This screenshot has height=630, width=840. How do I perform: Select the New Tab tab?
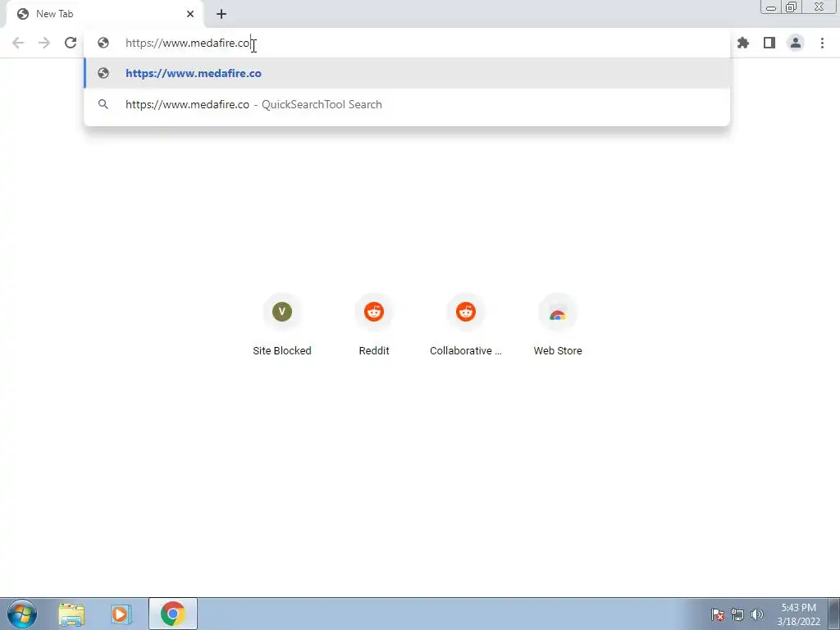104,14
